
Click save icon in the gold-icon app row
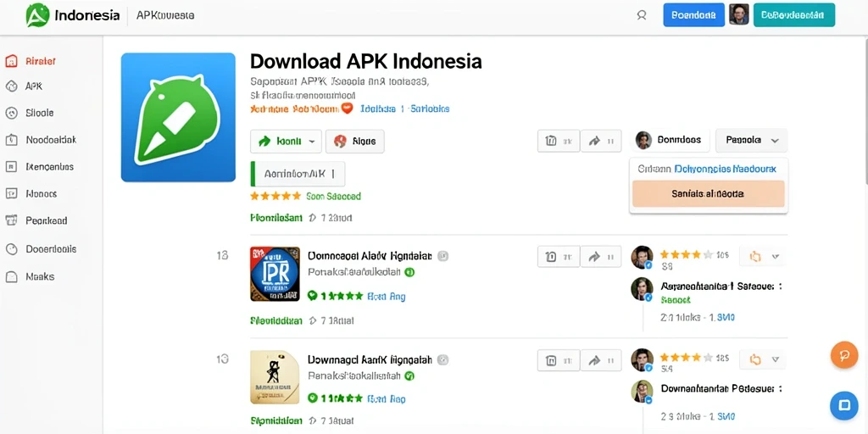coord(559,360)
